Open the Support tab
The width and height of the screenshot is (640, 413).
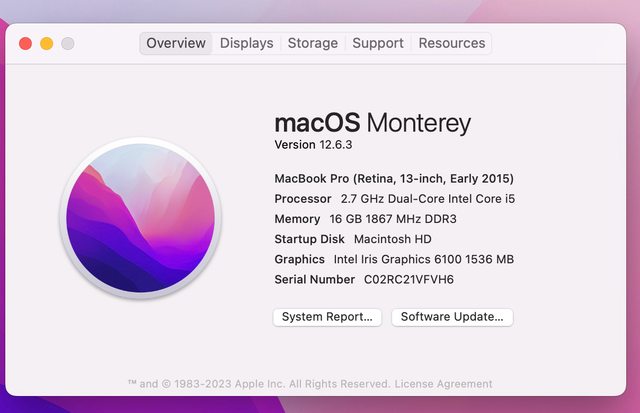[378, 43]
